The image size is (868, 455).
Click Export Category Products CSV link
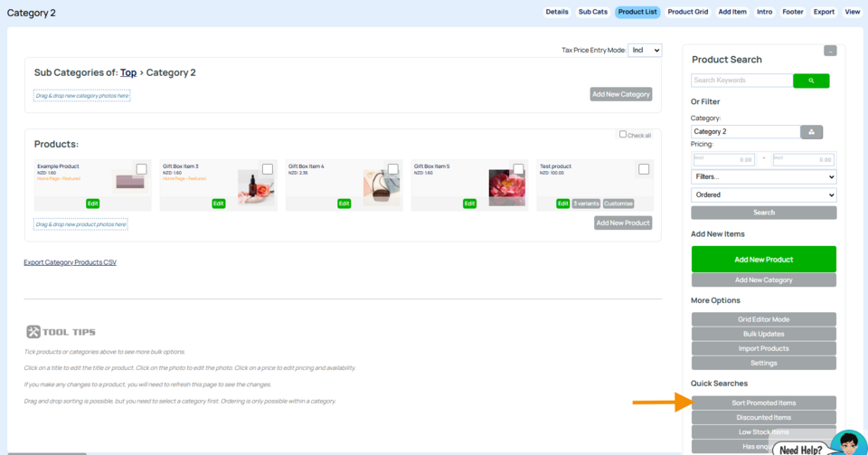pos(70,262)
